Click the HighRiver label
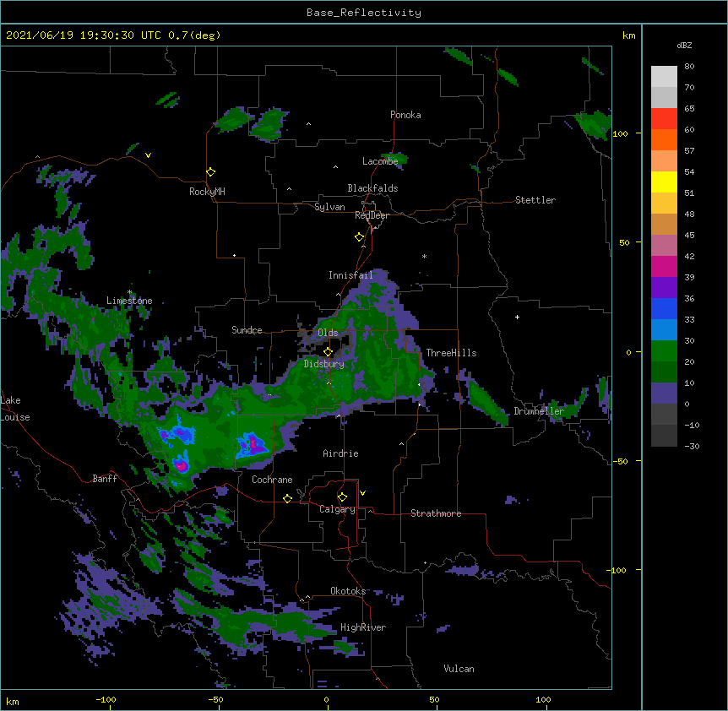 [x=363, y=627]
